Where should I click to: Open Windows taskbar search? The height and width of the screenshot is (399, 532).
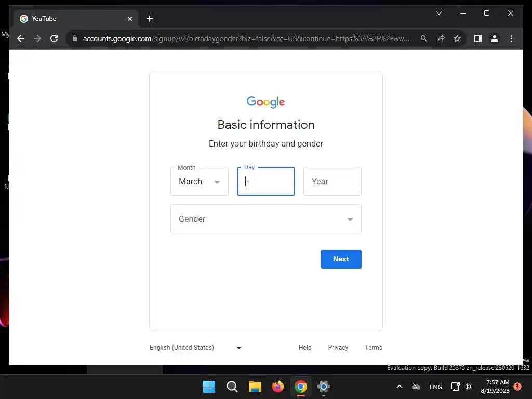pyautogui.click(x=232, y=387)
